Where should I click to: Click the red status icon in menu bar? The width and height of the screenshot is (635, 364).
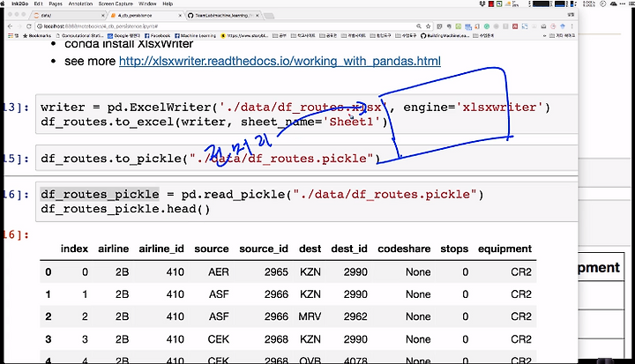click(x=491, y=4)
